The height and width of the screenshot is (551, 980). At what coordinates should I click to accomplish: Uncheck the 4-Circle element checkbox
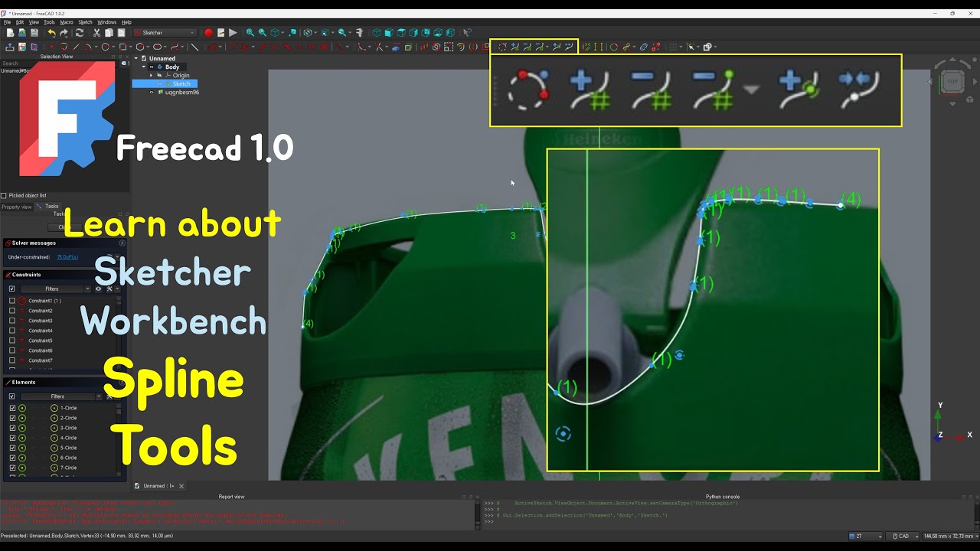click(x=12, y=438)
